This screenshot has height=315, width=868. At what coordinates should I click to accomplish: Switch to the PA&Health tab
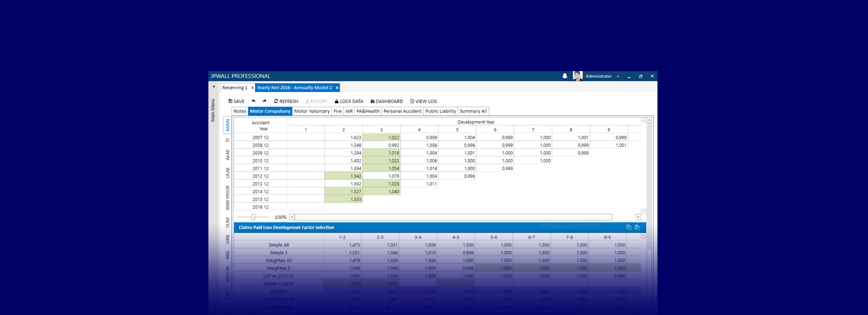368,111
